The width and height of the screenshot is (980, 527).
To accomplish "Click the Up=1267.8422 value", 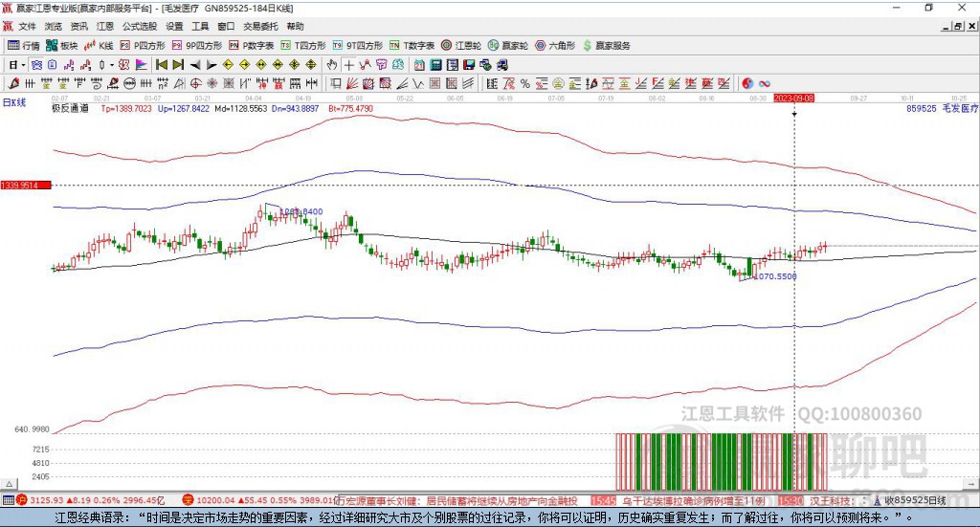I will click(x=184, y=108).
